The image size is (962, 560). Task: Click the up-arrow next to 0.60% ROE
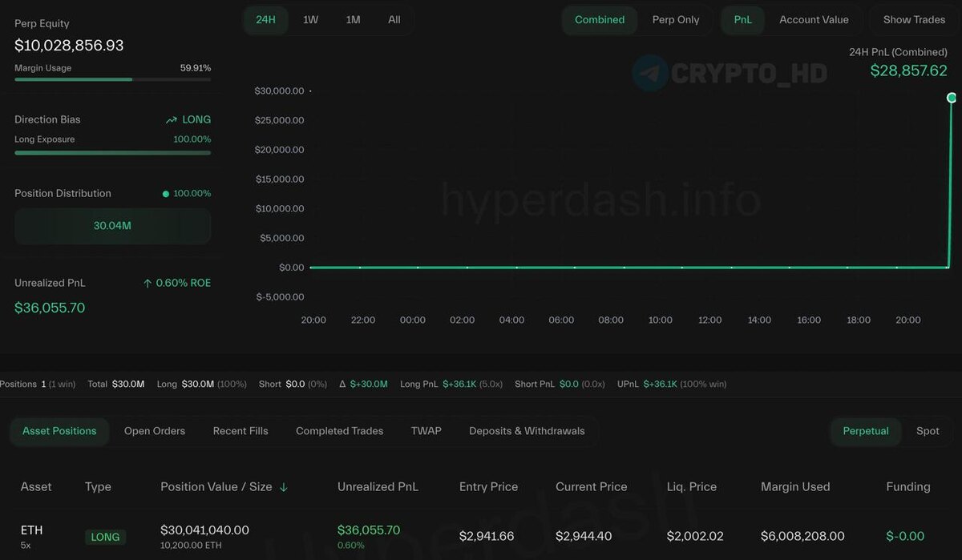pos(148,284)
